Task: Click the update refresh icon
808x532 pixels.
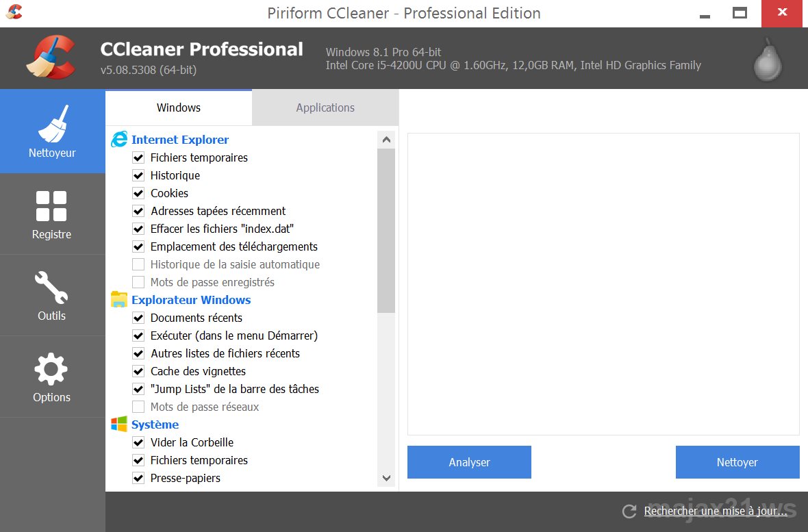Action: point(629,511)
